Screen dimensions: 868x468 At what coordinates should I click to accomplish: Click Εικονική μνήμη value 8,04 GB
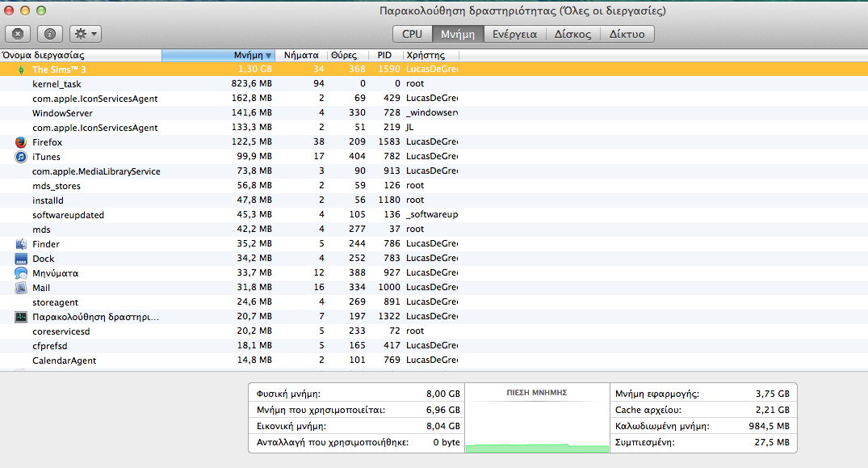(x=442, y=426)
